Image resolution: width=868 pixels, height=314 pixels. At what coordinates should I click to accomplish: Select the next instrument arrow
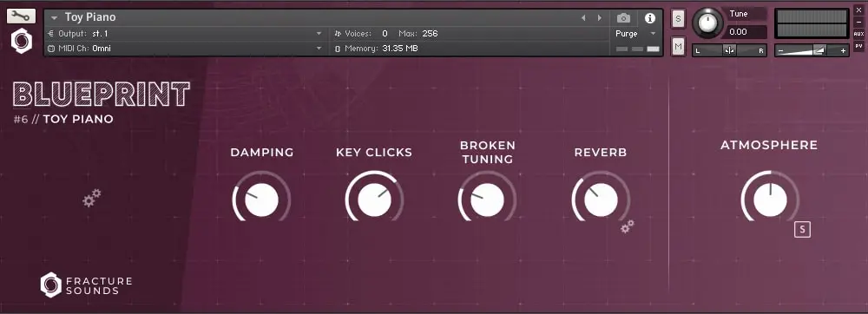(x=600, y=18)
